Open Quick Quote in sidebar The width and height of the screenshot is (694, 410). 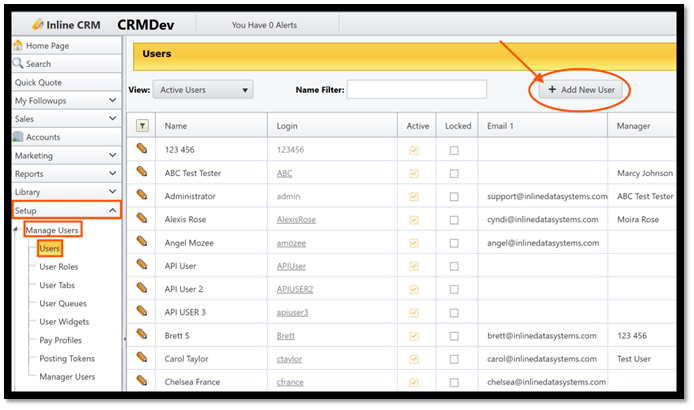(66, 82)
